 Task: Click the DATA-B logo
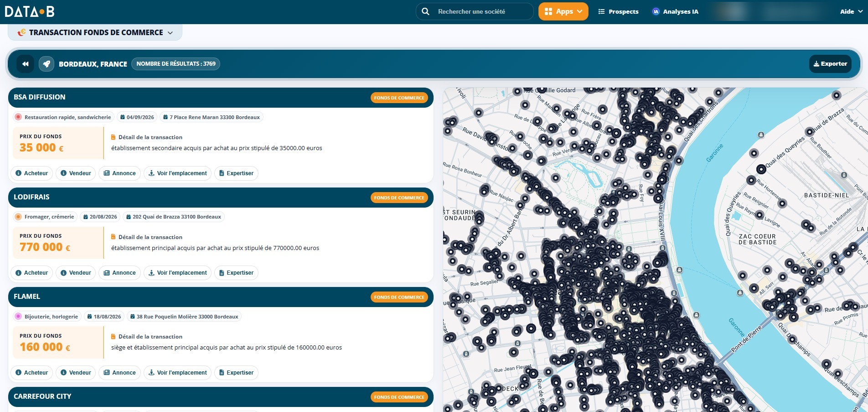(x=30, y=11)
